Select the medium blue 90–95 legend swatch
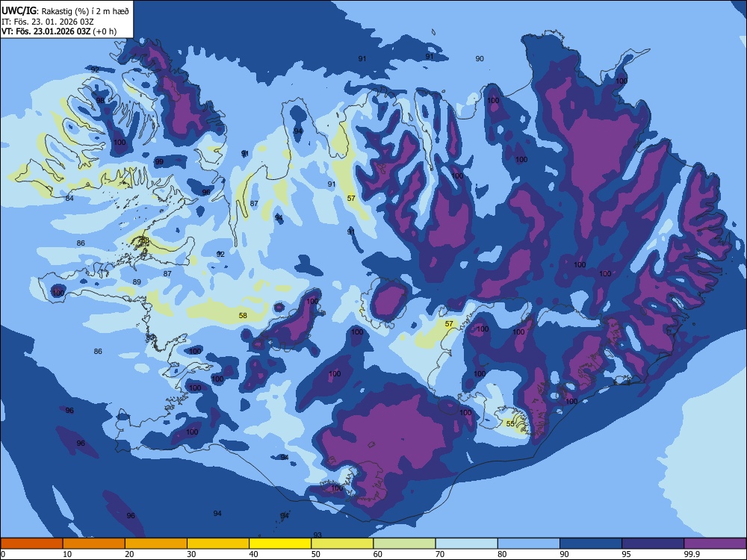This screenshot has height=560, width=747. pos(591,544)
